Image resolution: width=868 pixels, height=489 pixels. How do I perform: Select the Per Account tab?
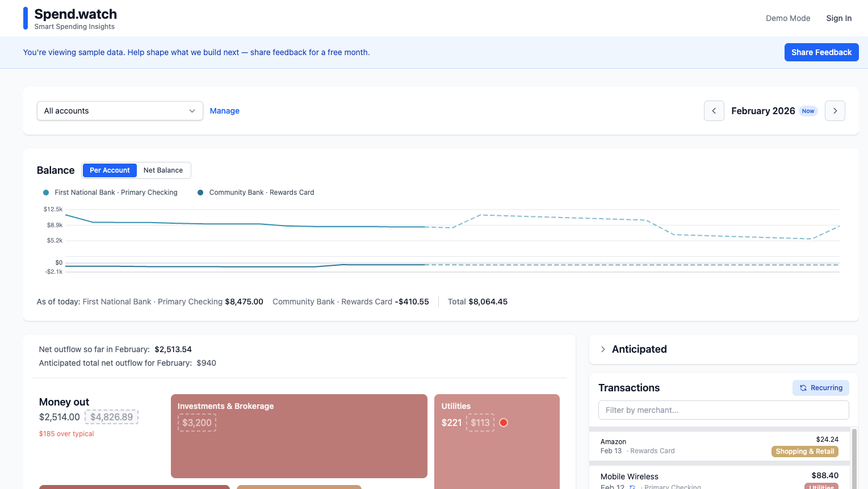tap(110, 170)
